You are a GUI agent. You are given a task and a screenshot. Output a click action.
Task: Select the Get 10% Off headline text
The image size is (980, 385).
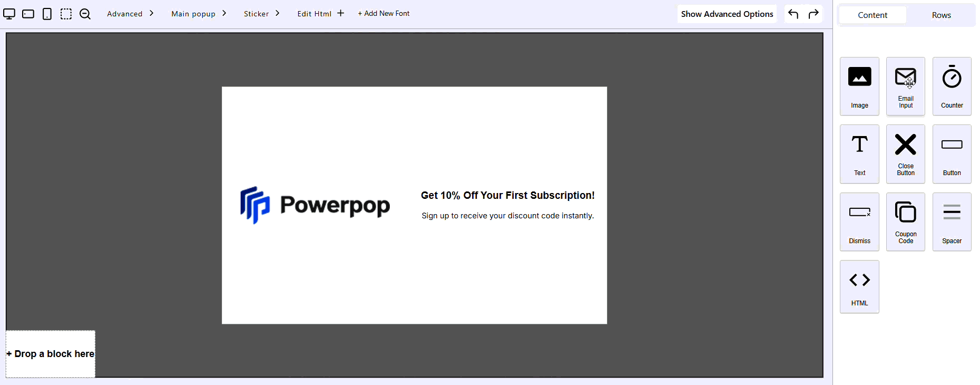coord(507,195)
